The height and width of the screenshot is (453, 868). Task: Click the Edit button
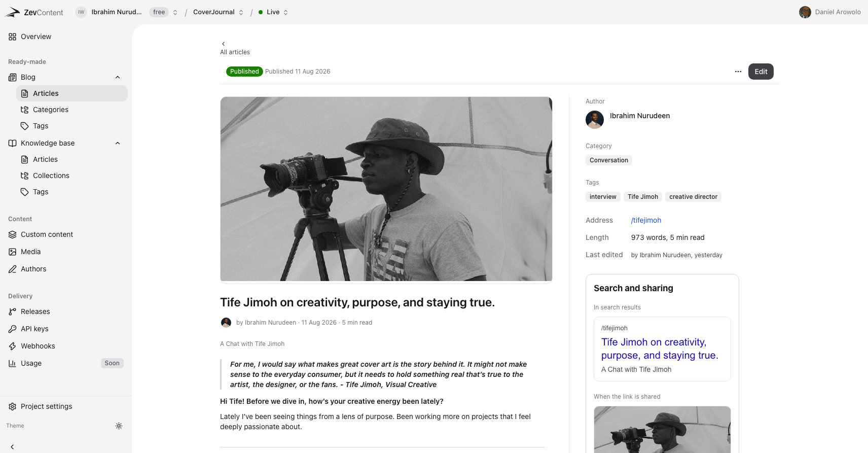point(761,72)
